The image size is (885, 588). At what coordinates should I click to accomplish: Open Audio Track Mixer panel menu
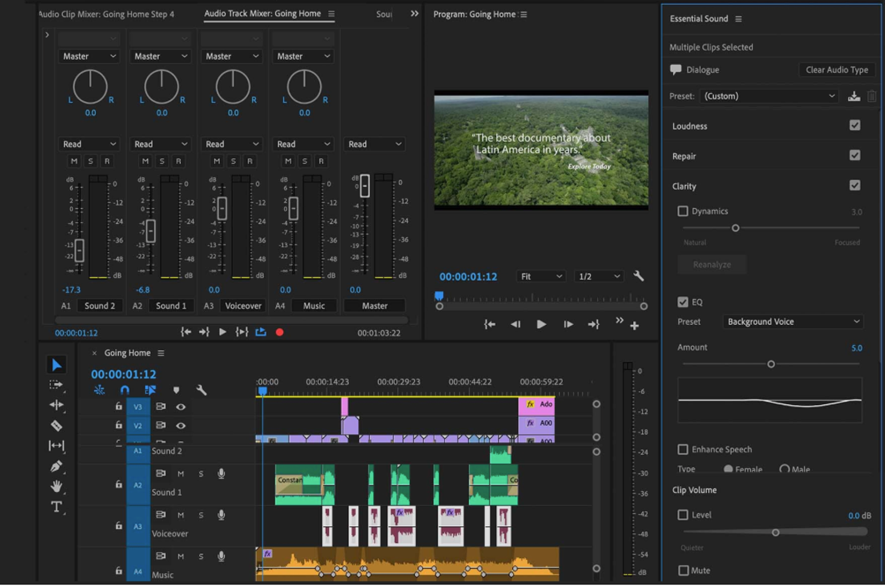(x=331, y=14)
